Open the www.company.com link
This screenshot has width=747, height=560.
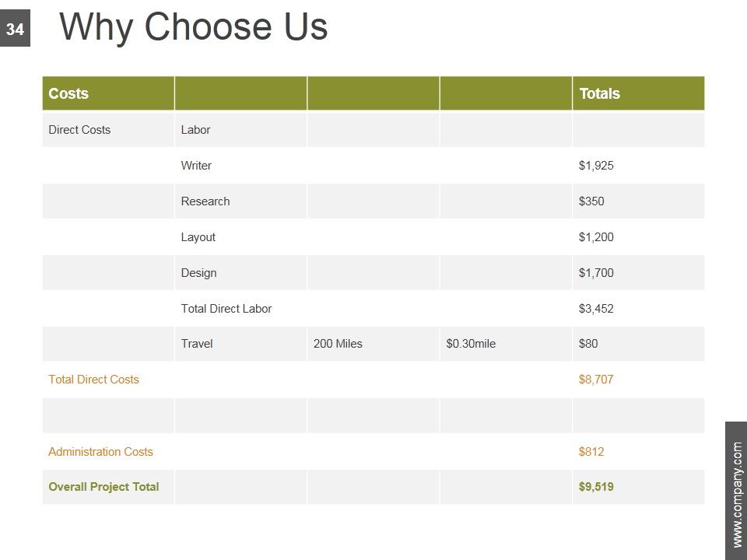tap(737, 495)
